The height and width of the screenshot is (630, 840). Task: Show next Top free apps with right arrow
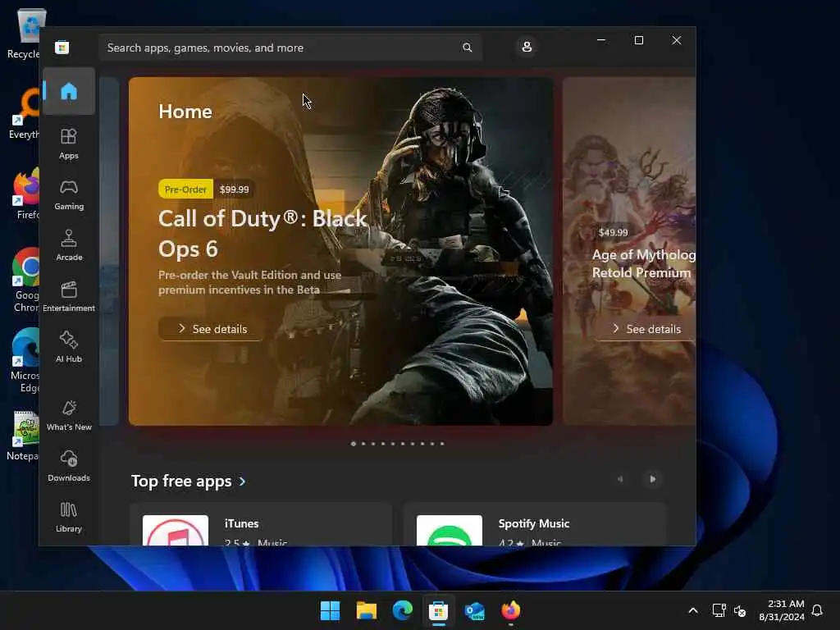(x=652, y=479)
